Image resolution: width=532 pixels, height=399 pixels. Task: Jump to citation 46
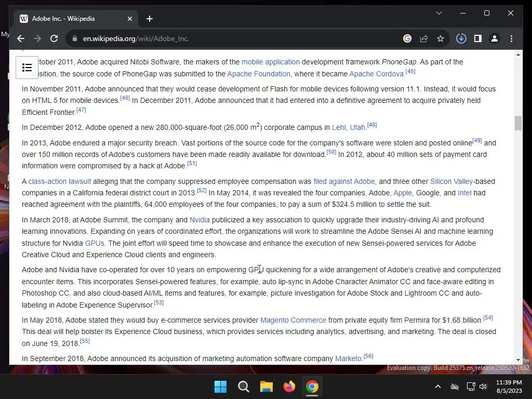[x=125, y=98]
